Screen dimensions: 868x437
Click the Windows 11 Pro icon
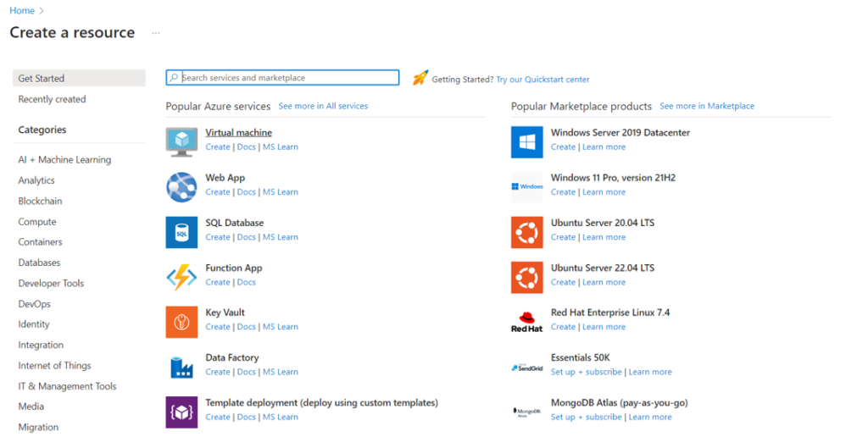click(x=527, y=187)
